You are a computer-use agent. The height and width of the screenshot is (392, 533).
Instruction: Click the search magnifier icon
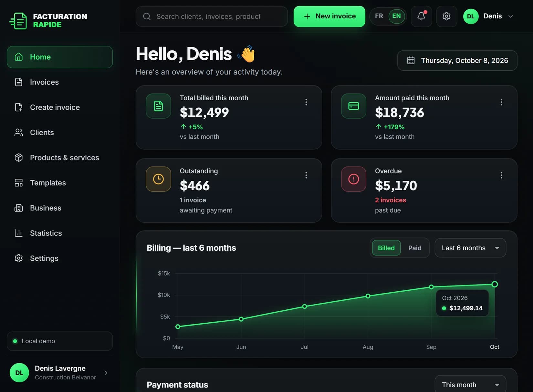point(147,16)
